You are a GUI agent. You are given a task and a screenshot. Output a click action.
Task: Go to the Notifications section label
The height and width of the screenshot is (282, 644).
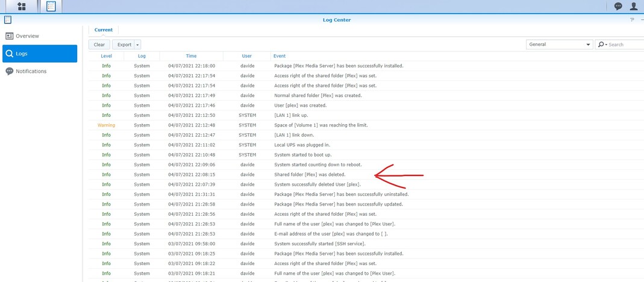tap(31, 71)
